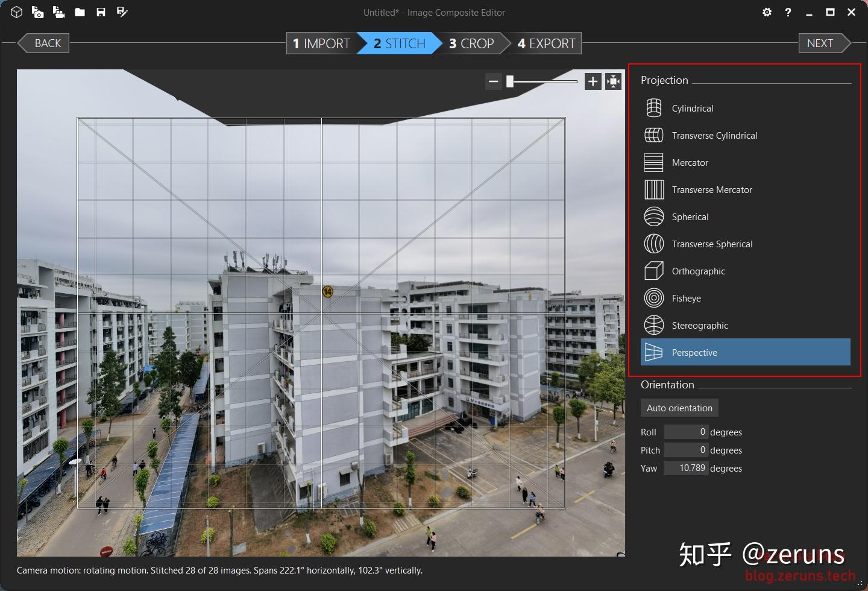Switch projection to Transverse Cylindrical
Image resolution: width=868 pixels, height=591 pixels.
pos(654,135)
